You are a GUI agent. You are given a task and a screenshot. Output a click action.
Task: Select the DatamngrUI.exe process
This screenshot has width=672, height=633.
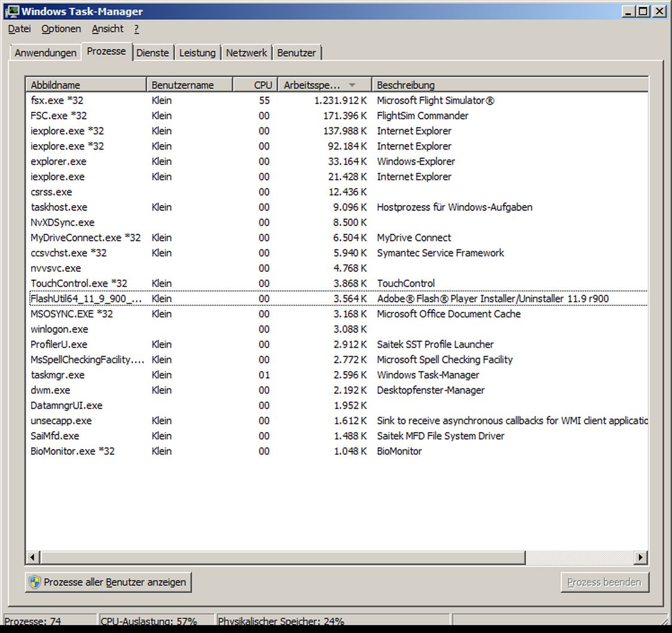point(337,405)
